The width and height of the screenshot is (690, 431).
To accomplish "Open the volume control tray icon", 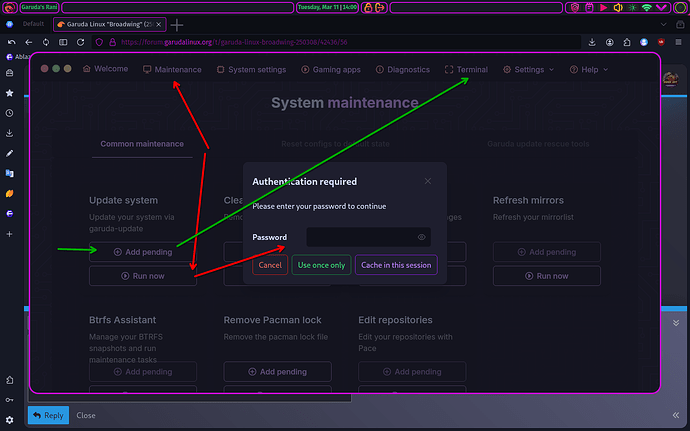I will tap(618, 7).
